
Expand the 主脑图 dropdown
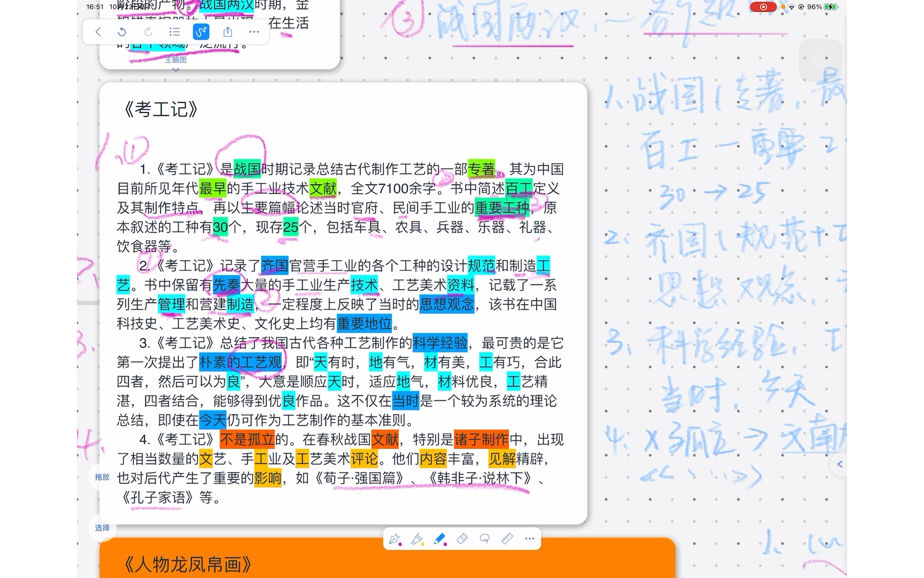(x=176, y=64)
